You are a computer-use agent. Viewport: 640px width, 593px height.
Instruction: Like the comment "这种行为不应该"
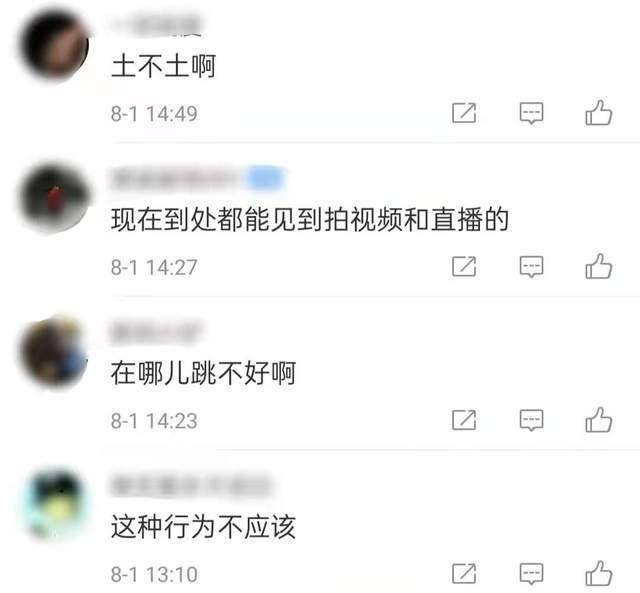pos(598,573)
